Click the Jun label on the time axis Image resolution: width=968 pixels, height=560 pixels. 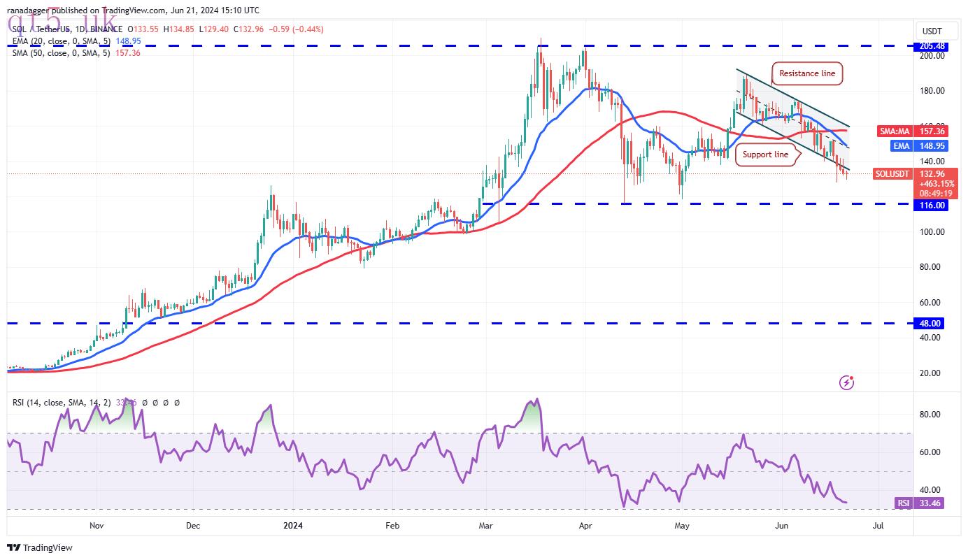tap(779, 525)
